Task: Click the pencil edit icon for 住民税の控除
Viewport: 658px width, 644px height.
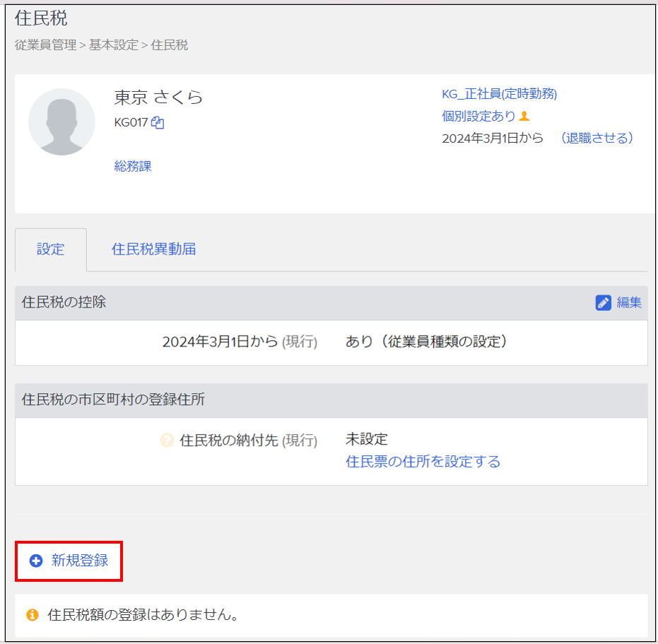Action: tap(603, 303)
